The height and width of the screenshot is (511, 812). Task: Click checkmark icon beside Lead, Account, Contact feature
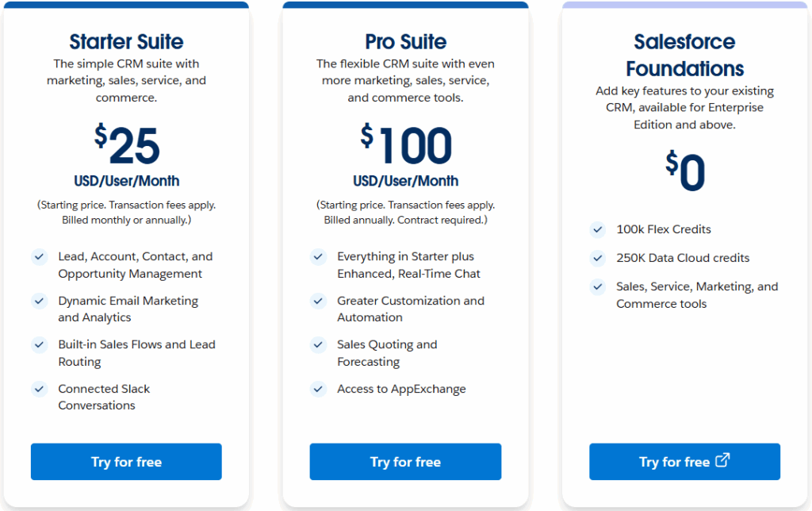coord(39,256)
